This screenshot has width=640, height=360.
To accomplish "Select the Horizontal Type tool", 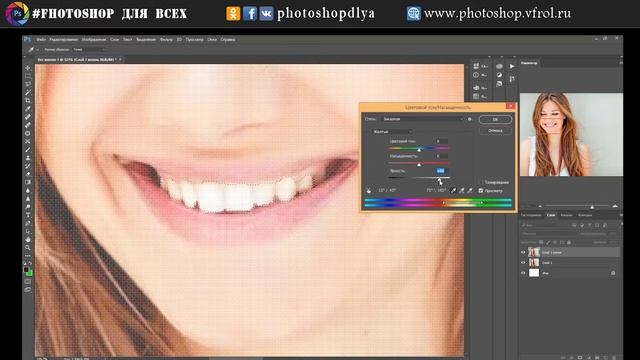I will click(x=28, y=215).
